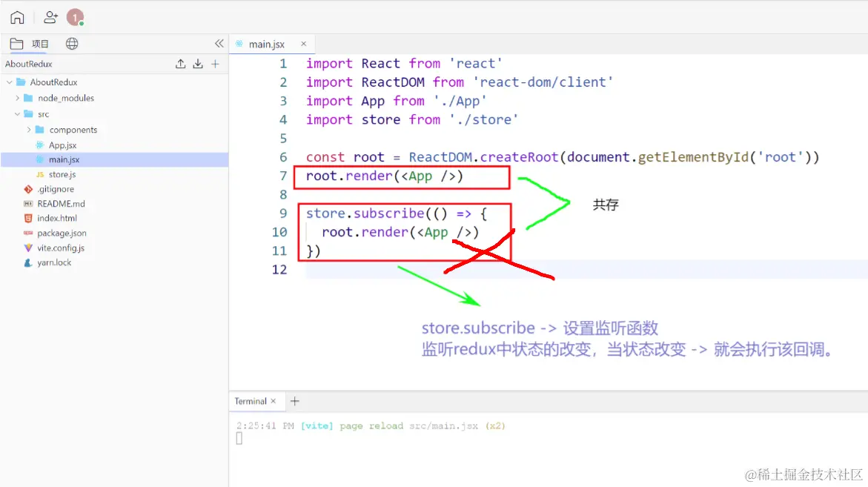Image resolution: width=868 pixels, height=487 pixels.
Task: Click 'subscribe' in line 9
Action: 388,213
